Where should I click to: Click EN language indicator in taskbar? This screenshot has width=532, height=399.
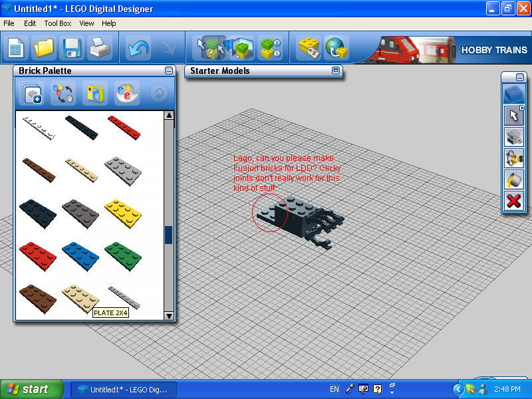(334, 389)
